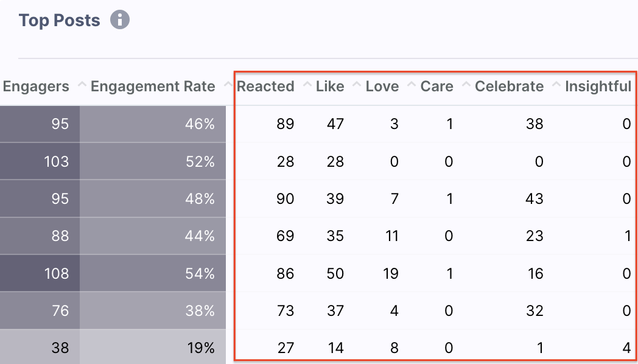Select the 108 Engagers cell
638x364 pixels.
(40, 273)
